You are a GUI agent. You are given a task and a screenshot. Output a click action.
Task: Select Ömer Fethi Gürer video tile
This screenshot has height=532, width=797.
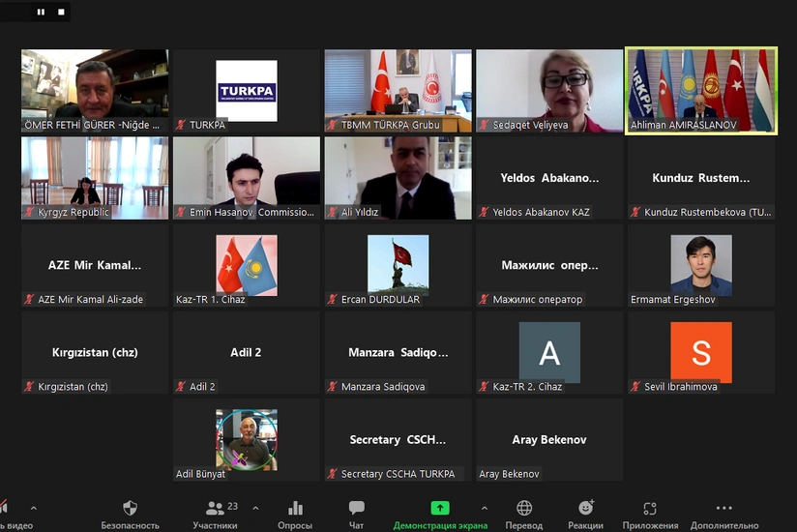[95, 91]
